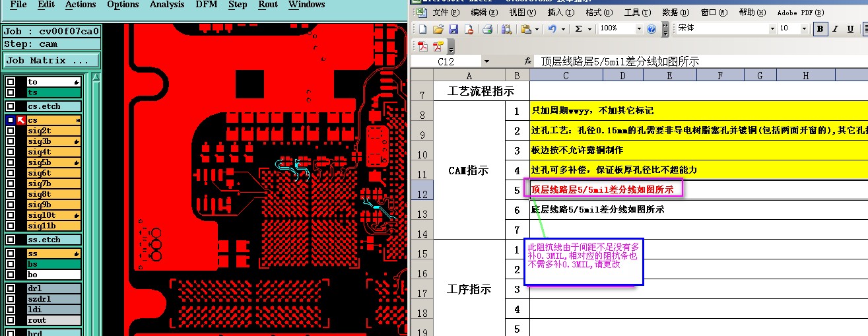
Task: Click the Open folder icon in Excel
Action: pyautogui.click(x=438, y=29)
